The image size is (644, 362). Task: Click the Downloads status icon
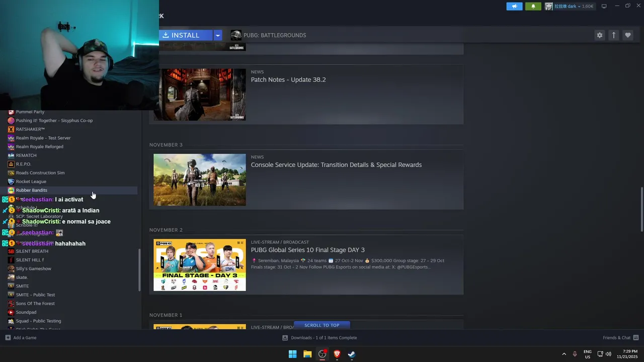click(285, 338)
